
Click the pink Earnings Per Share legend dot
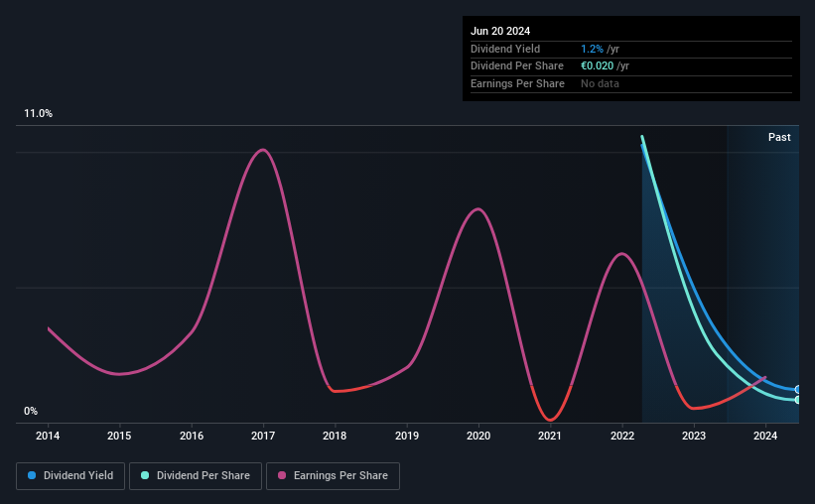coord(282,475)
